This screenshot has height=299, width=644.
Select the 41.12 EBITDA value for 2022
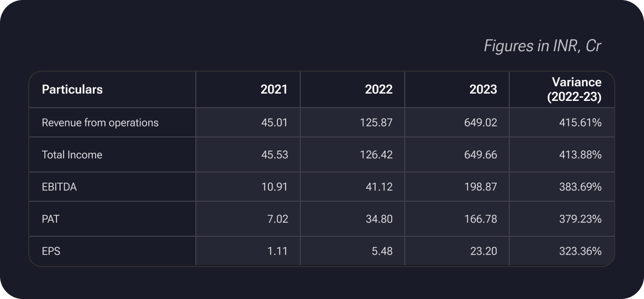click(x=380, y=187)
